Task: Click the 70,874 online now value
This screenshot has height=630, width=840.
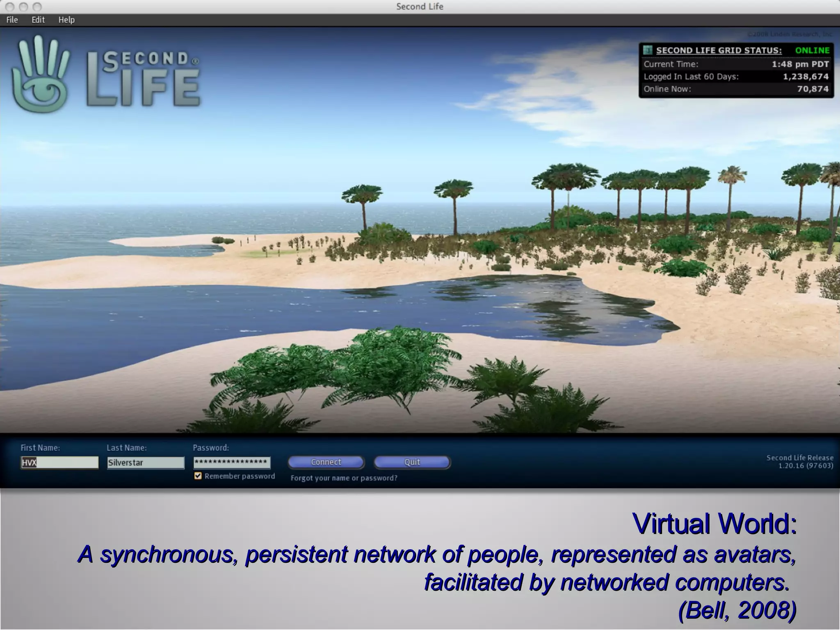Action: click(813, 89)
